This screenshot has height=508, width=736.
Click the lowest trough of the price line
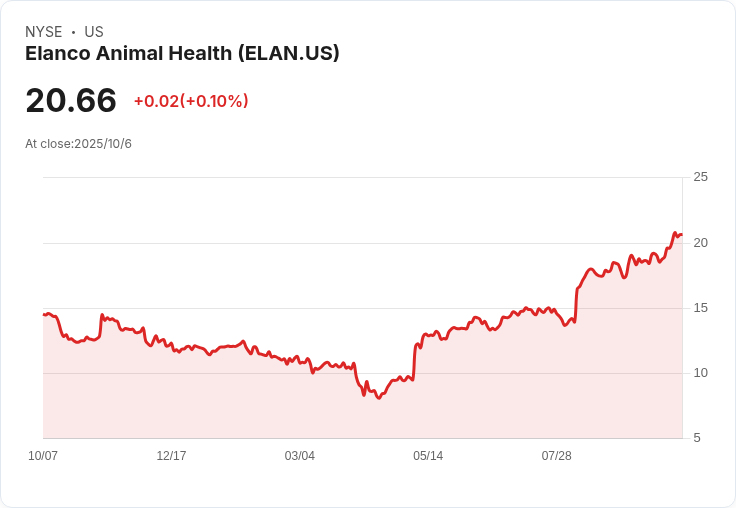(379, 398)
